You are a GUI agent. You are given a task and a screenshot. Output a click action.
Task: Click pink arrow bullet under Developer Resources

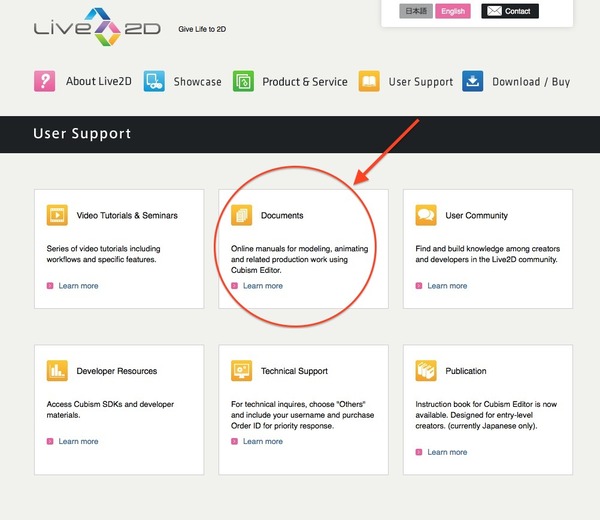click(50, 441)
